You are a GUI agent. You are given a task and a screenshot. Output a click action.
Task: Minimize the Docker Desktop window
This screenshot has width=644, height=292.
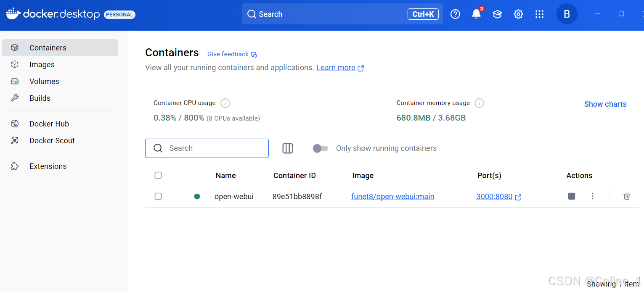(597, 14)
